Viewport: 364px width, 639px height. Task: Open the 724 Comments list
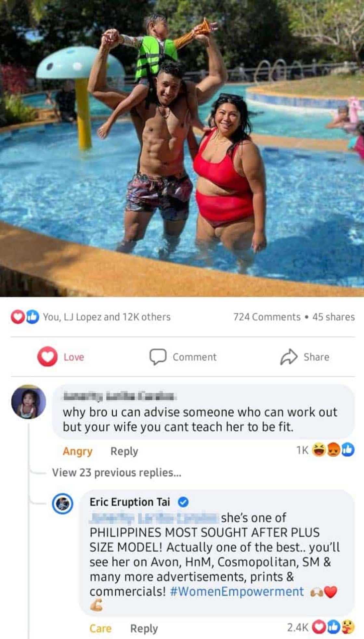[267, 317]
